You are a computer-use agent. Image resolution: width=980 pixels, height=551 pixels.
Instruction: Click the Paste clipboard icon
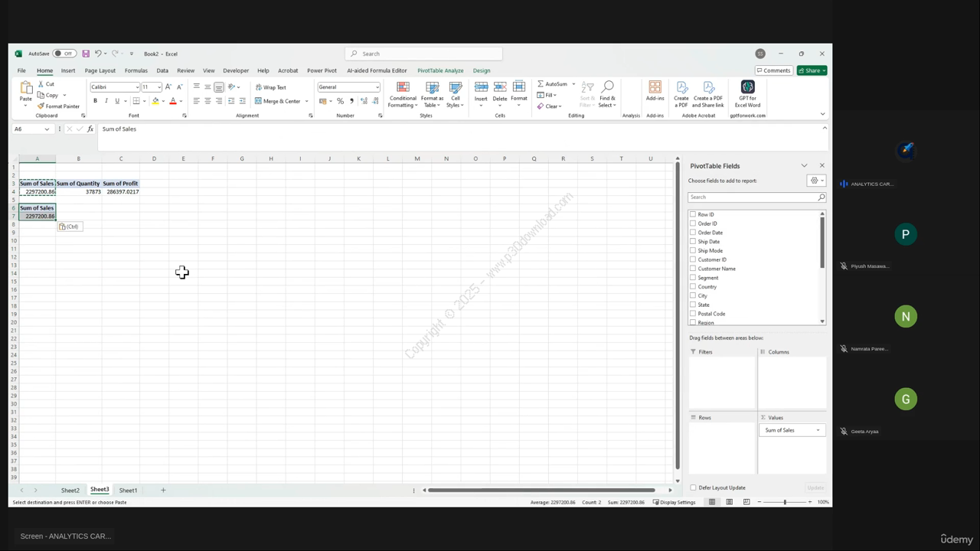point(26,89)
